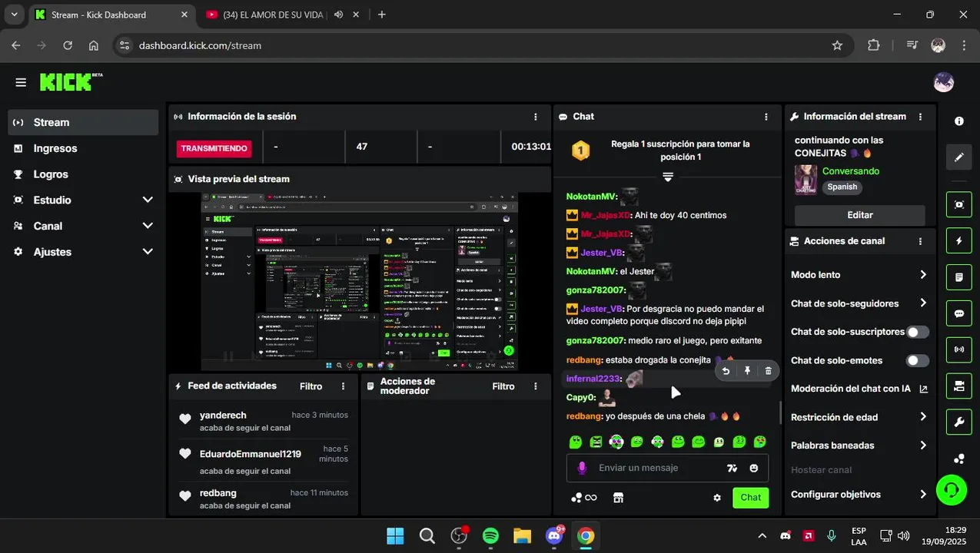Open Feed de actividades three-dot menu
980x553 pixels.
point(344,386)
